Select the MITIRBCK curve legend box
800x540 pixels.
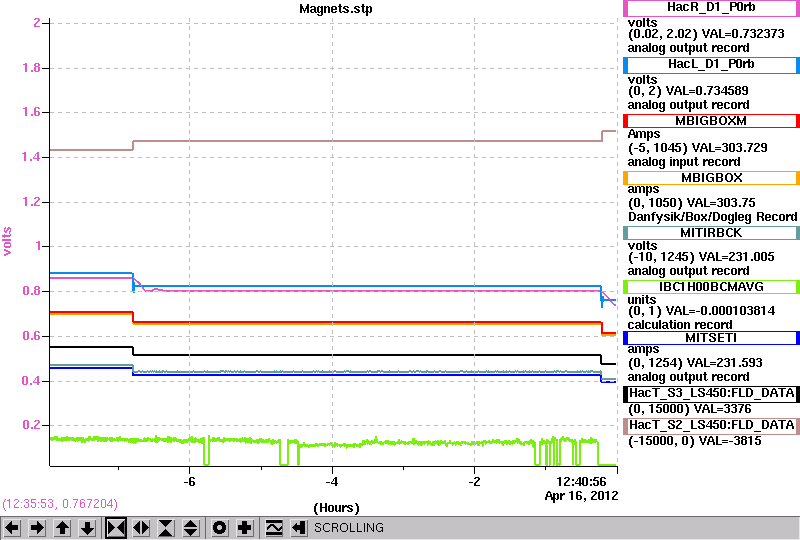pos(711,233)
